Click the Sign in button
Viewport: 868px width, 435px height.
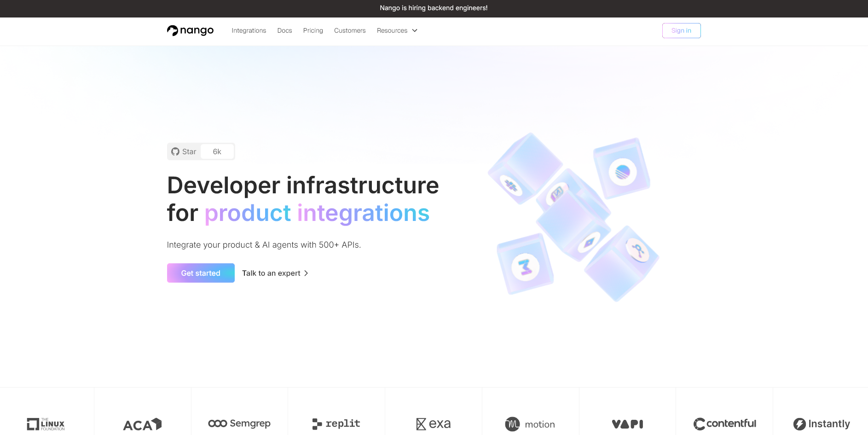click(681, 30)
